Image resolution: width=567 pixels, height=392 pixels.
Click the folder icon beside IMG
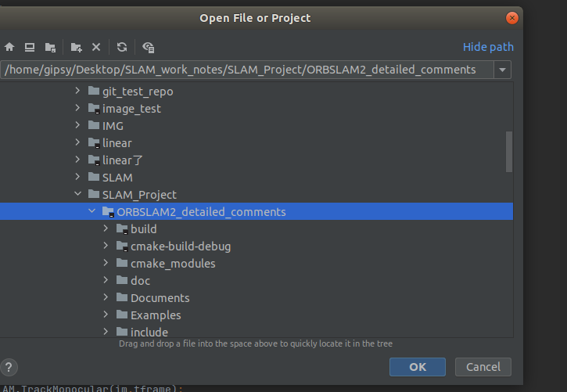click(94, 125)
